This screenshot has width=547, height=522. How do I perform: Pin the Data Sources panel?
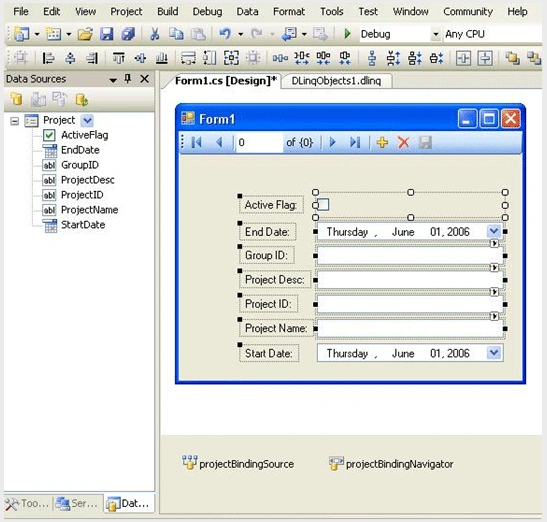click(x=128, y=79)
